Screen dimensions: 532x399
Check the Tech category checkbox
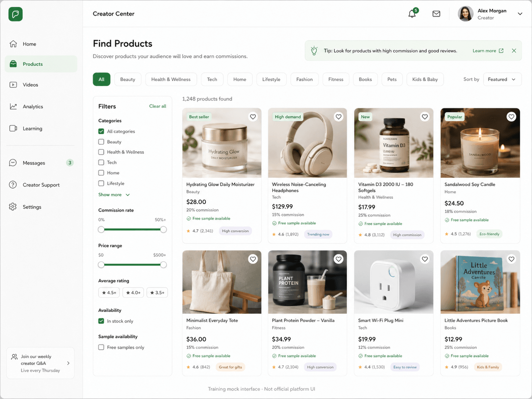(x=101, y=162)
